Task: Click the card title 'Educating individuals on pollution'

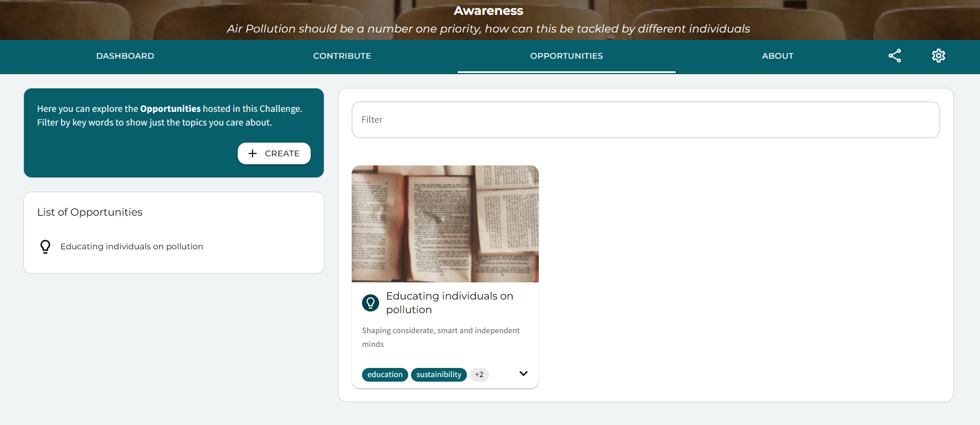Action: point(449,303)
